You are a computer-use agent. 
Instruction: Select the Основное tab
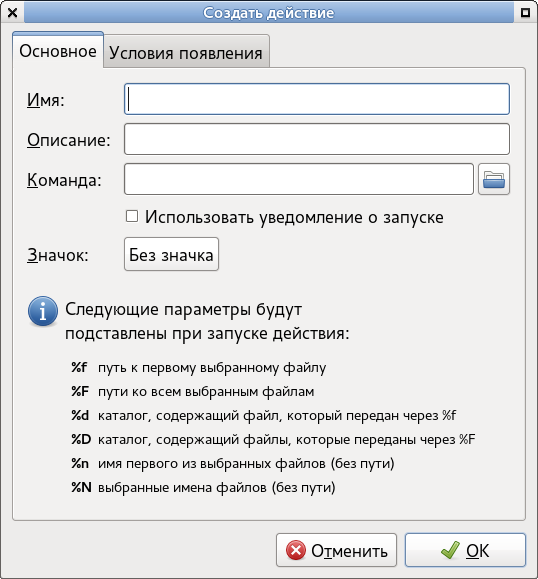coord(58,50)
